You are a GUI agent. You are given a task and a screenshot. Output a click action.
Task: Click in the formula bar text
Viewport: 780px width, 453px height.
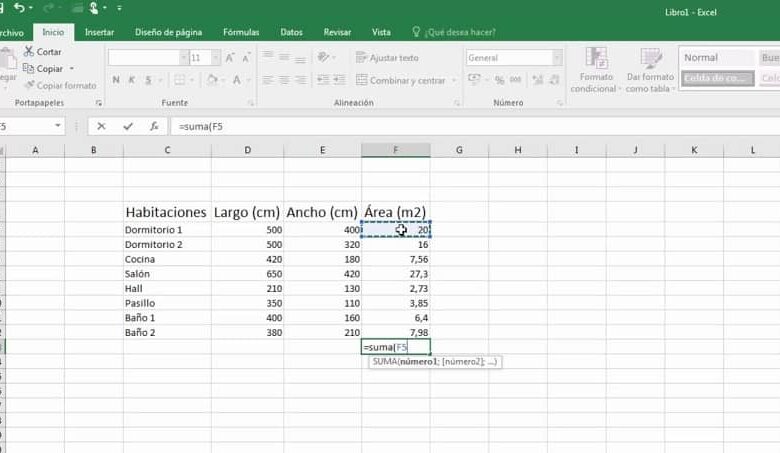[201, 126]
